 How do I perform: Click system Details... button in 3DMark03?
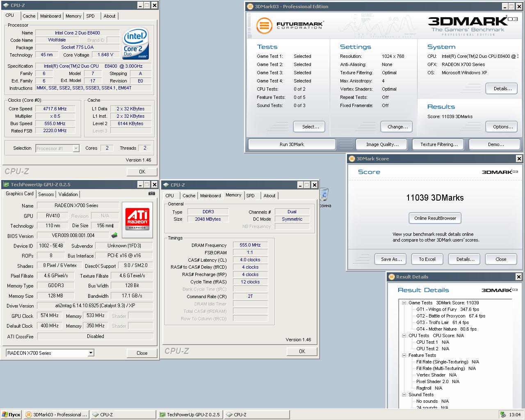click(502, 89)
